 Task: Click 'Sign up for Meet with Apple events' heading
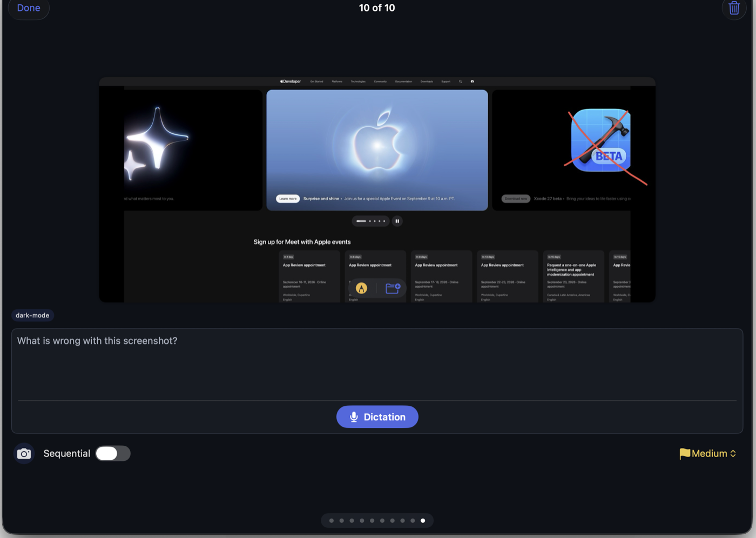pyautogui.click(x=302, y=242)
